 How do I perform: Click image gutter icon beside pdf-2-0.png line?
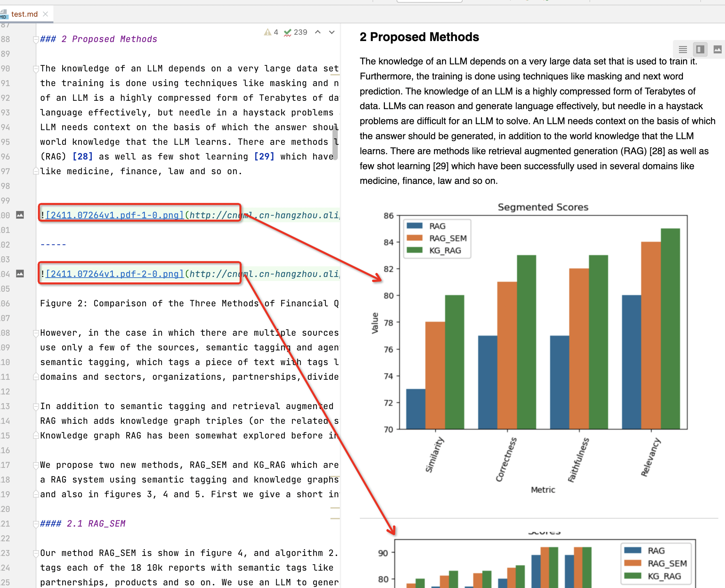[20, 274]
